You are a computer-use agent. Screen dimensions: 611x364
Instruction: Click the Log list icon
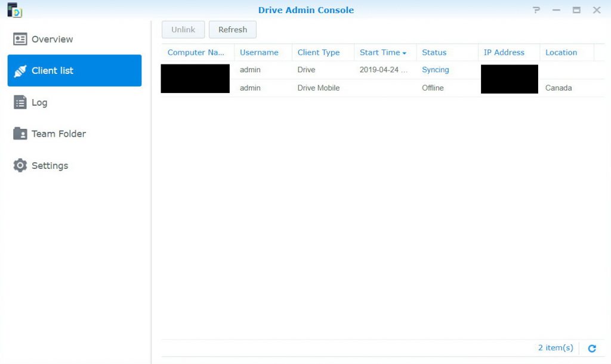coord(20,103)
